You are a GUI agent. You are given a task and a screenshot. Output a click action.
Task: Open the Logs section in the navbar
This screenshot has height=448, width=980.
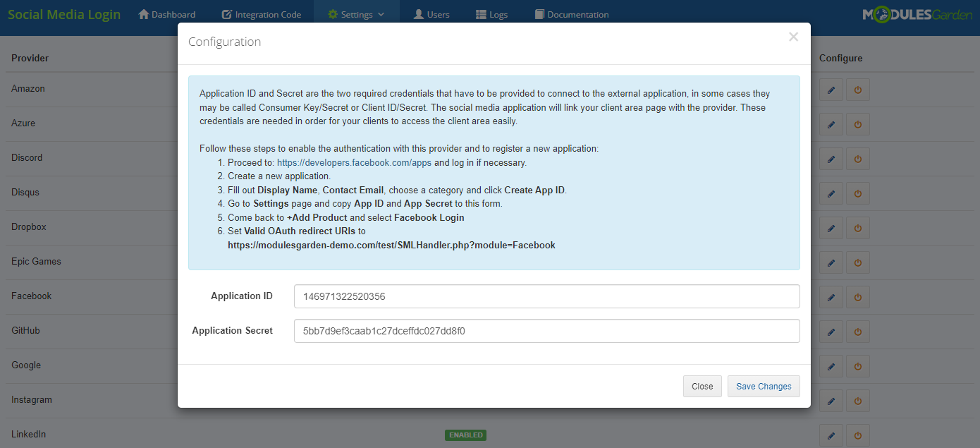491,13
